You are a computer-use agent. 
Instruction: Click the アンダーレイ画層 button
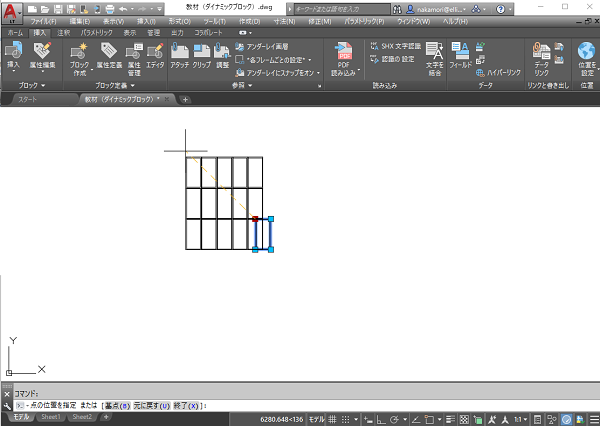[x=262, y=47]
